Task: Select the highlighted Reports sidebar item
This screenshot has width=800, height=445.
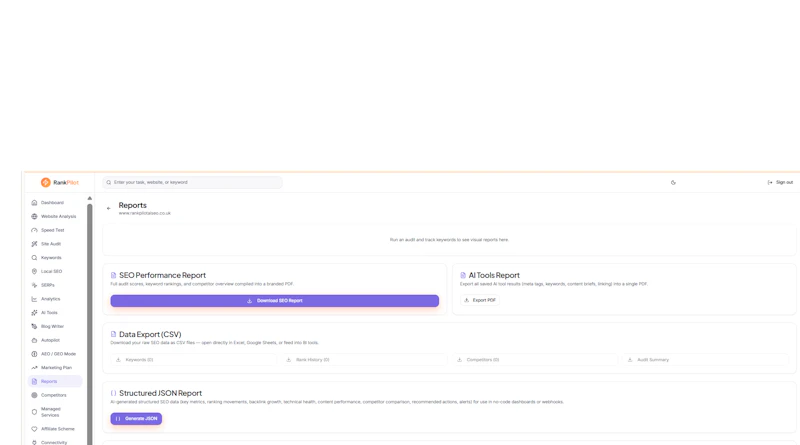Action: [55, 381]
